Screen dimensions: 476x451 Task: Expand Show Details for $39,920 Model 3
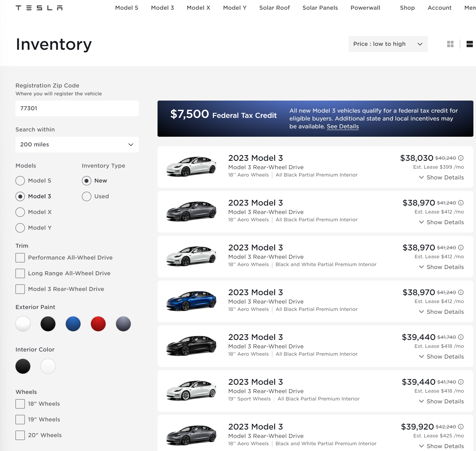[x=441, y=446]
